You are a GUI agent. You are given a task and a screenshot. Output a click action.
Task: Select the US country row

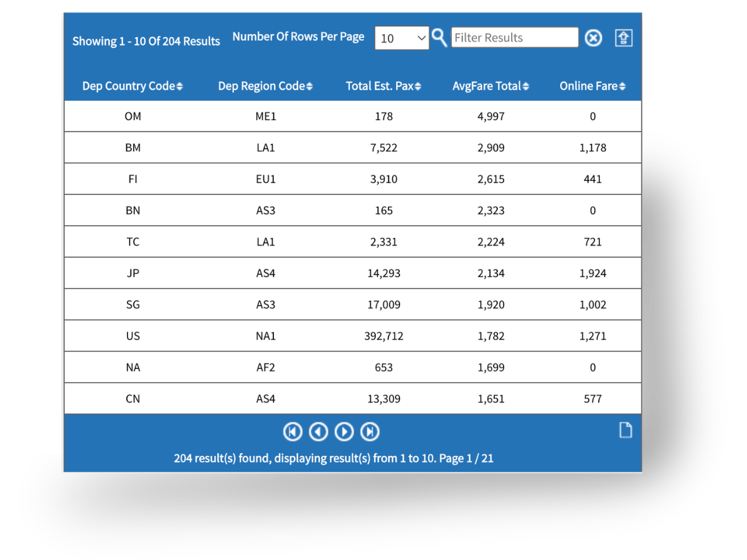[133, 336]
